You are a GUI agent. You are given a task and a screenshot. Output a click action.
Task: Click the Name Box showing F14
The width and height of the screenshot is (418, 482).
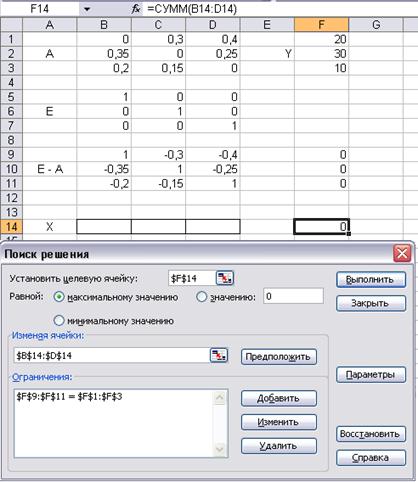point(40,9)
